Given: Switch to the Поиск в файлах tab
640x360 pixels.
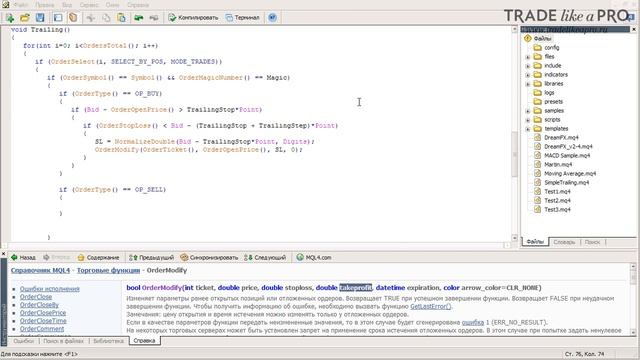Looking at the screenshot, I should (x=63, y=341).
